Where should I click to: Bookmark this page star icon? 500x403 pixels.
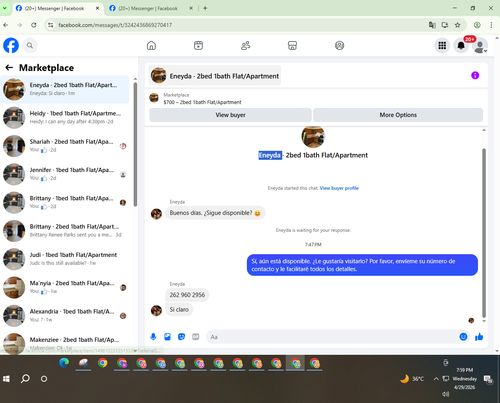pos(458,25)
